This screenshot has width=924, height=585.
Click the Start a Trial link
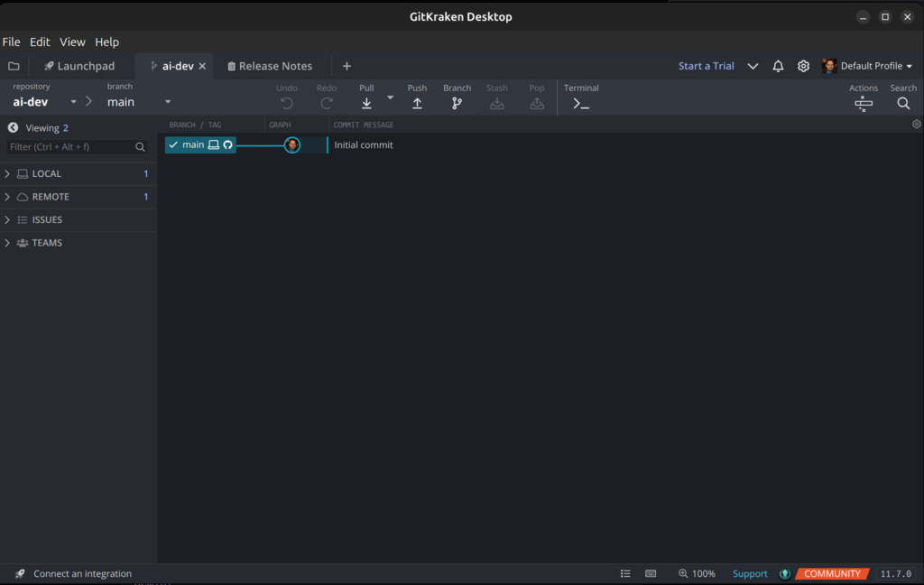706,66
